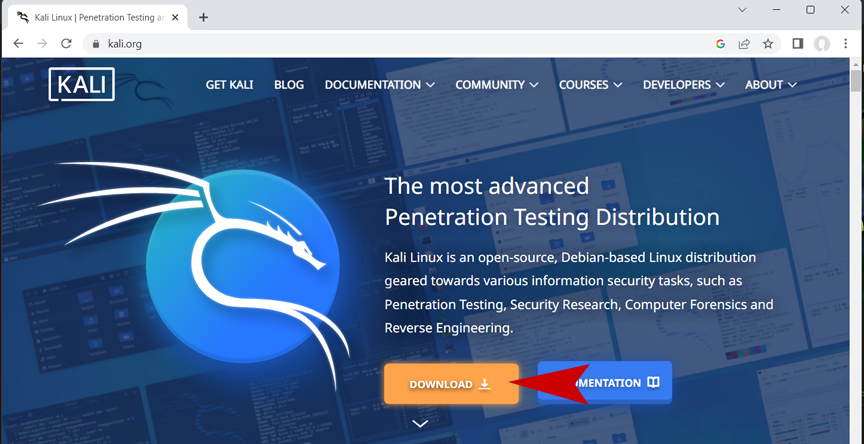Viewport: 864px width, 444px height.
Task: Open the Google icon in address bar
Action: pyautogui.click(x=720, y=44)
